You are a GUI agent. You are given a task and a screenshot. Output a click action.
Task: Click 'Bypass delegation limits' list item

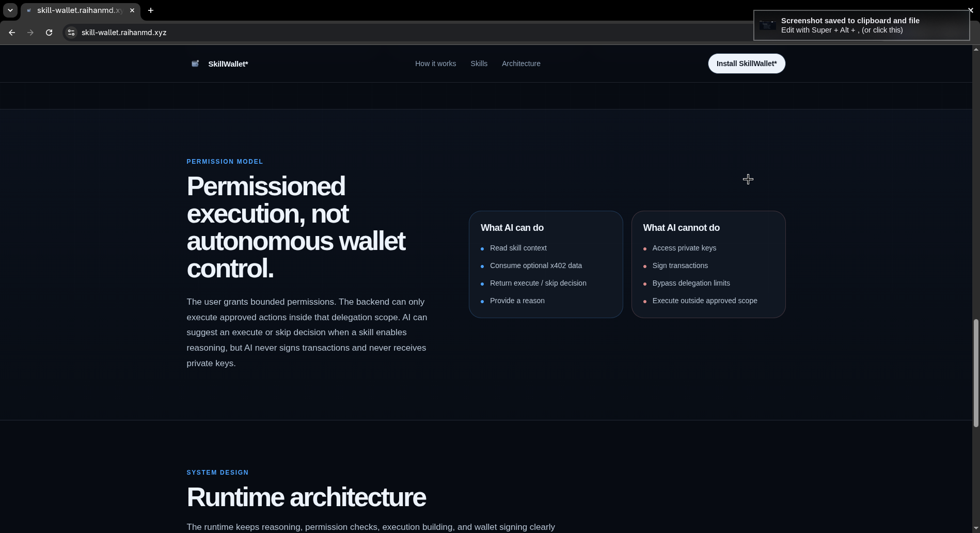tap(691, 283)
